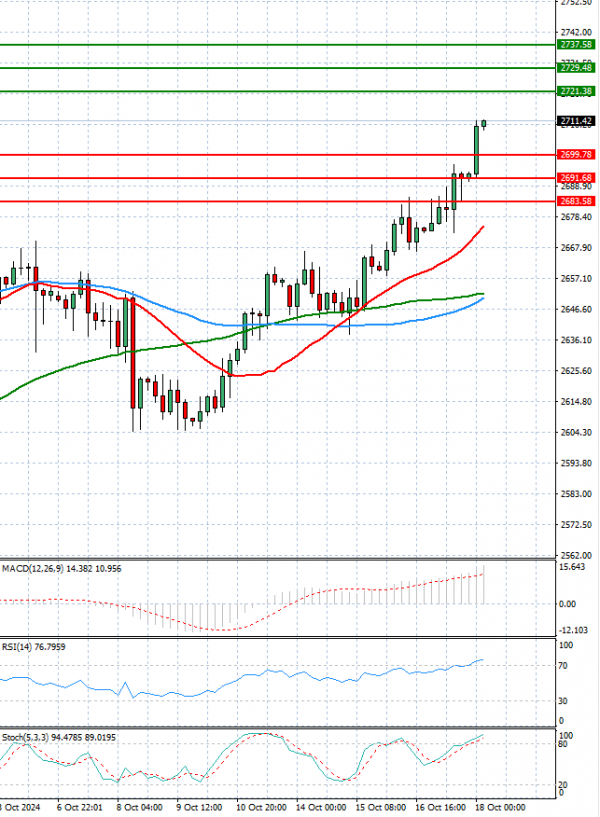The width and height of the screenshot is (600, 817).
Task: Click the 9 Oct 12:00 time axis label
Action: pos(200,807)
